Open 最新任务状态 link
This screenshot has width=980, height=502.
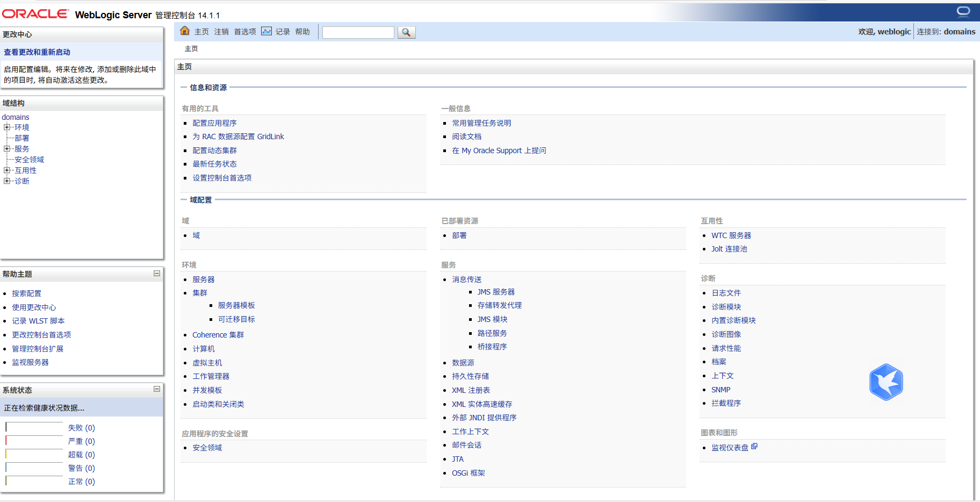[215, 164]
